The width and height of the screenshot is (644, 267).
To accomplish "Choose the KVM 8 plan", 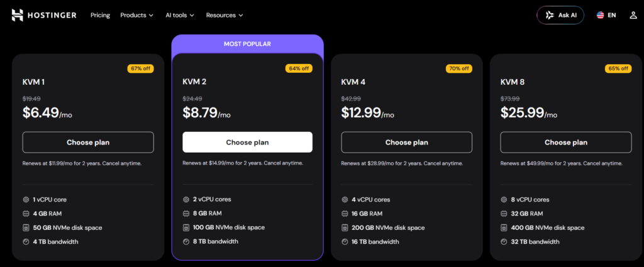I will [566, 143].
